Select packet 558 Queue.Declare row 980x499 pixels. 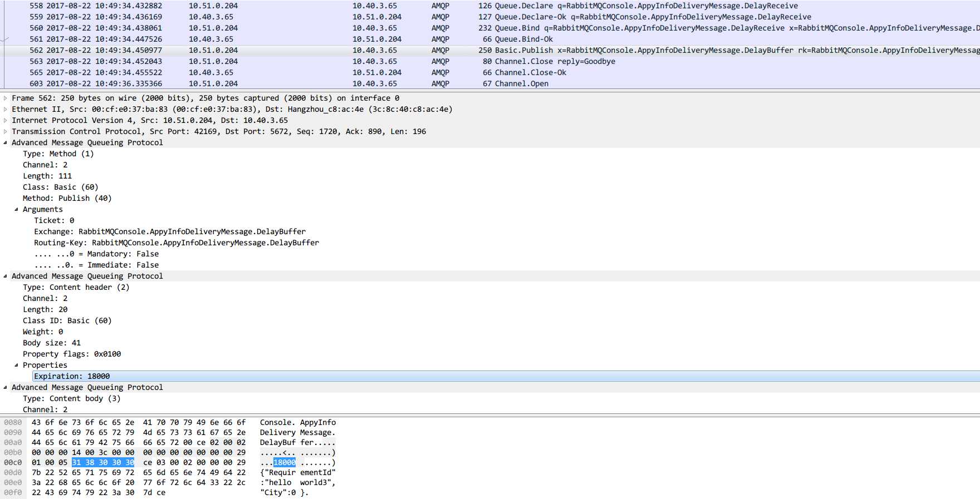tap(490, 6)
